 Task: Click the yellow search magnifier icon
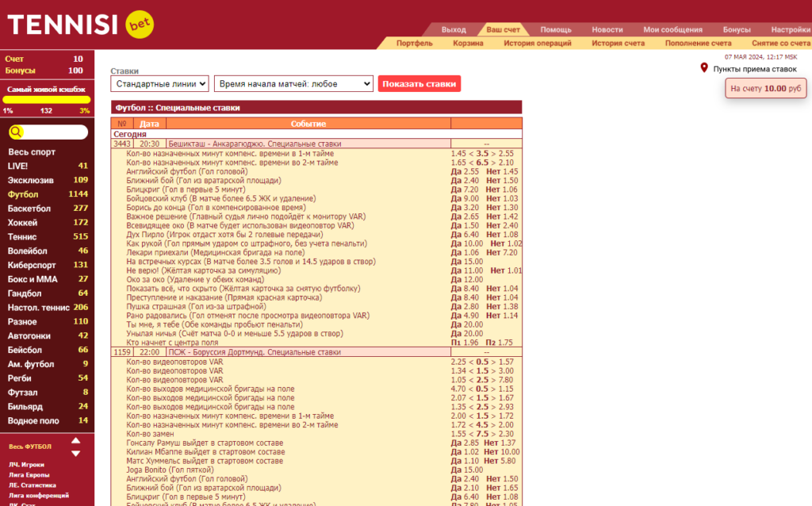tap(16, 132)
